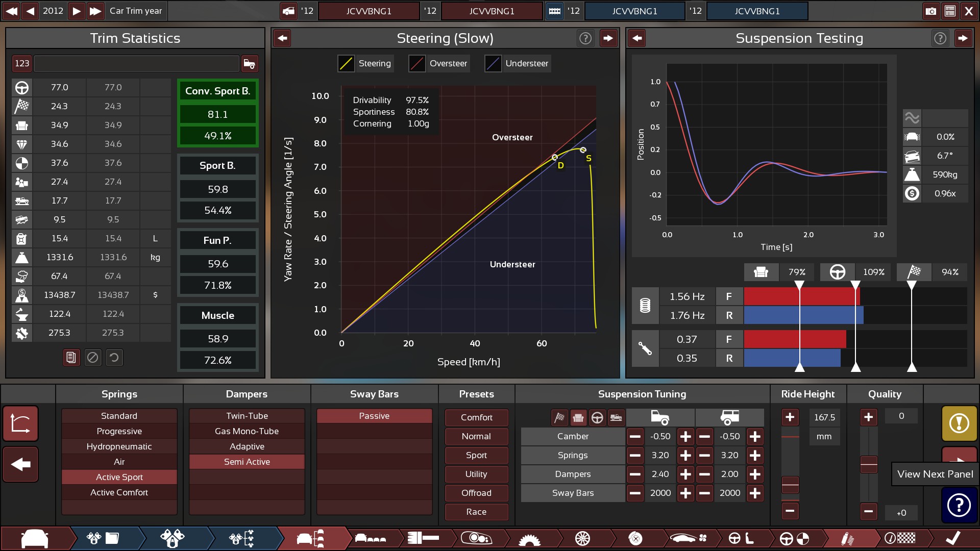Screen dimensions: 980x551
Task: Open the drivetrain gear tab
Action: tap(529, 538)
